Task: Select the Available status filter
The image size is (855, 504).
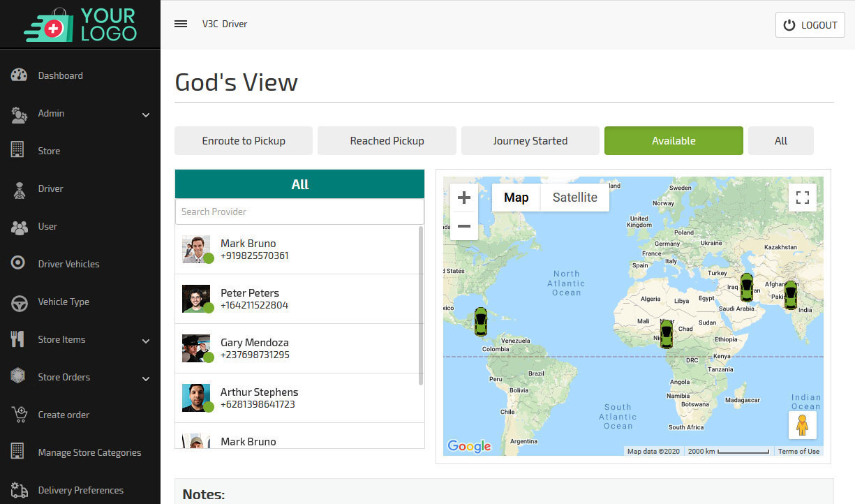Action: pyautogui.click(x=673, y=141)
